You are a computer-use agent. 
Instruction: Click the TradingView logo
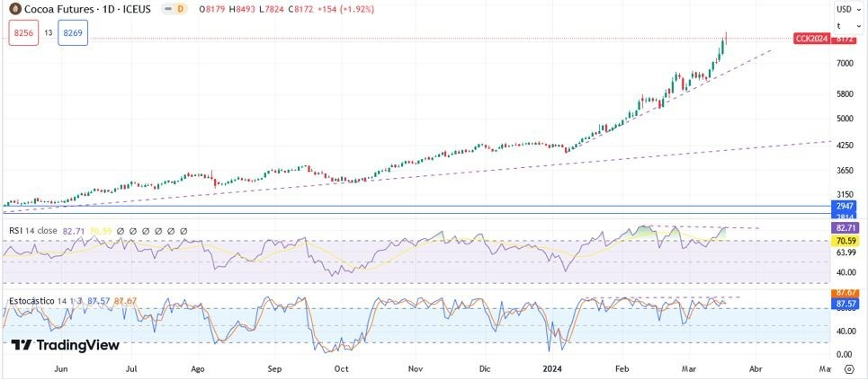click(x=66, y=346)
